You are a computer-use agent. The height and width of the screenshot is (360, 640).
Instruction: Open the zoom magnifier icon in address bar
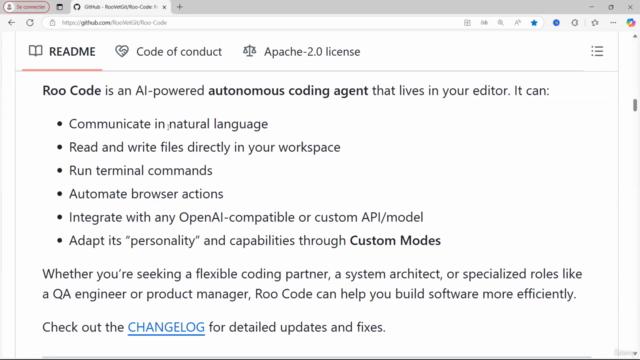(x=501, y=23)
